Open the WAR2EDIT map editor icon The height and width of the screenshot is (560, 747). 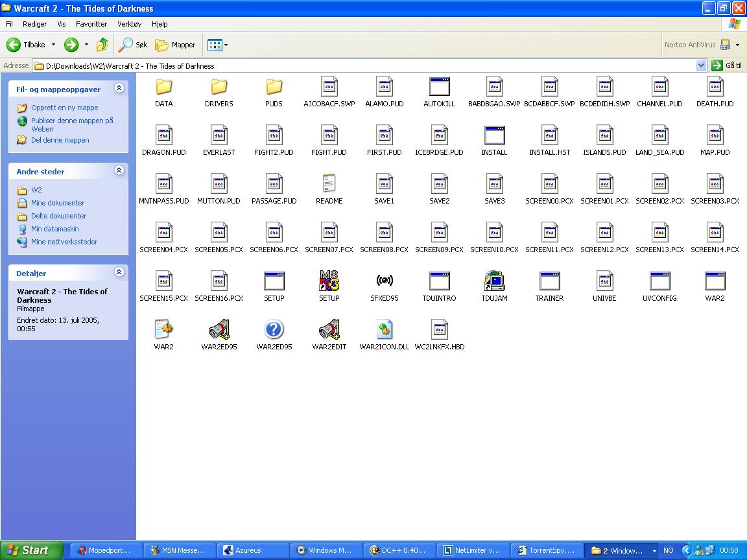tap(329, 330)
